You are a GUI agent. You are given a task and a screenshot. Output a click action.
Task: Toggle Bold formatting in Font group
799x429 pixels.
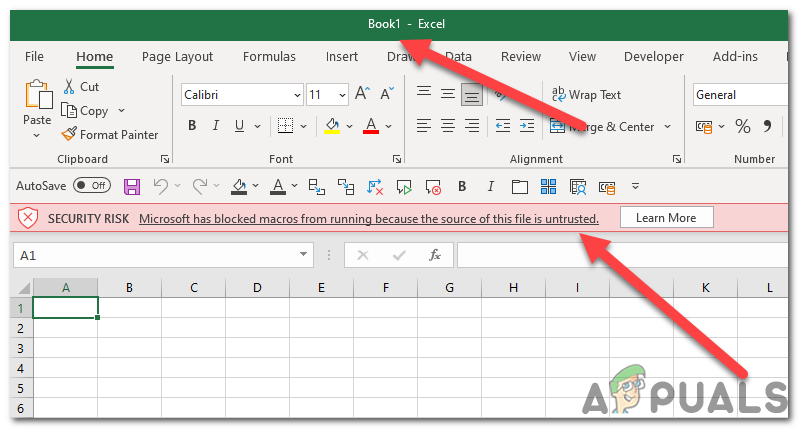[192, 125]
